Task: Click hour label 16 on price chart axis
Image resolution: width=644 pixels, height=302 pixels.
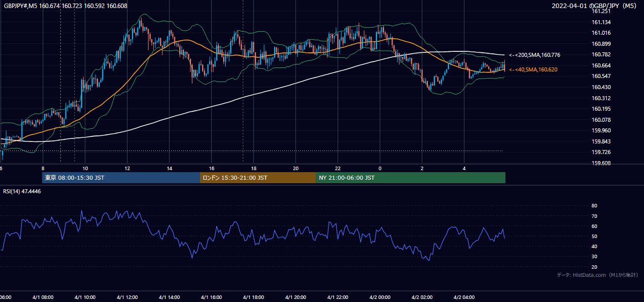Action: [212, 169]
